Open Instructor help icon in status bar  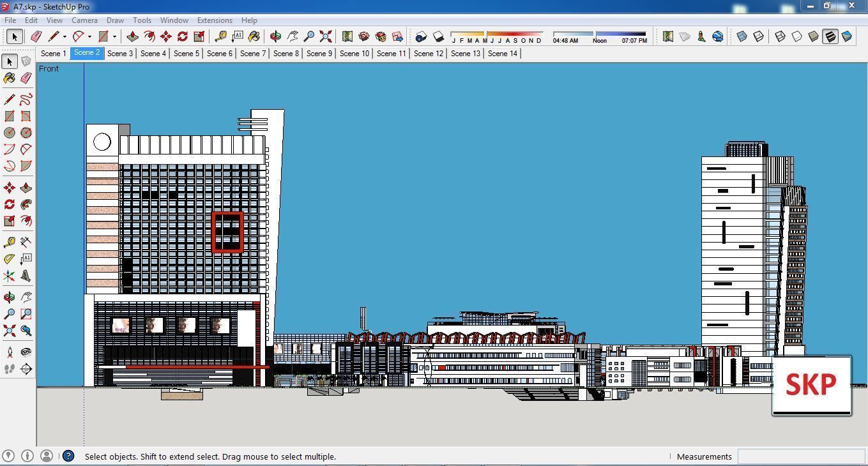coord(68,456)
